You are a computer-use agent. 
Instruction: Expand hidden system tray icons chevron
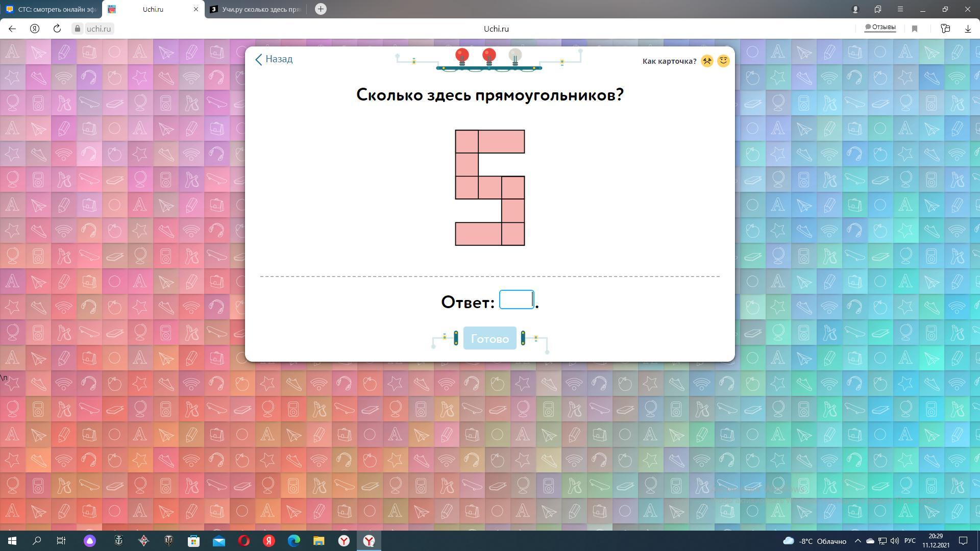[857, 541]
